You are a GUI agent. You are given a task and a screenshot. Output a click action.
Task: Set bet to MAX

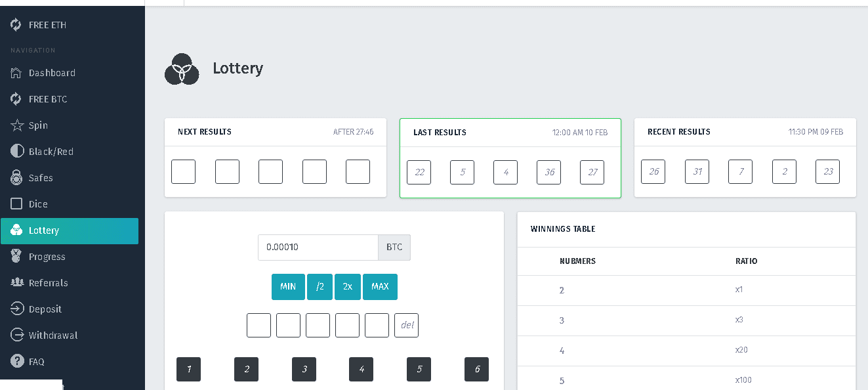coord(380,287)
